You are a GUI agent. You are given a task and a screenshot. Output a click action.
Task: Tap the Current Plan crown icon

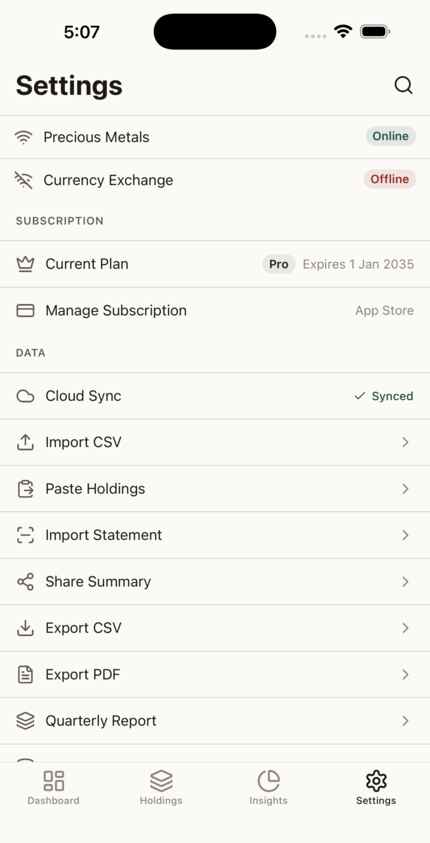coord(25,264)
